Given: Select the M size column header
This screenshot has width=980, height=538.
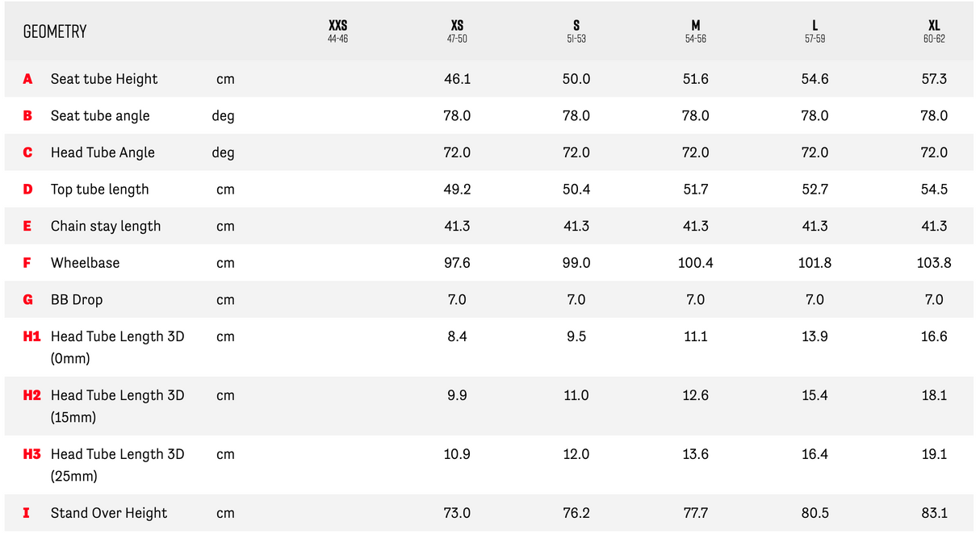Looking at the screenshot, I should click(695, 31).
